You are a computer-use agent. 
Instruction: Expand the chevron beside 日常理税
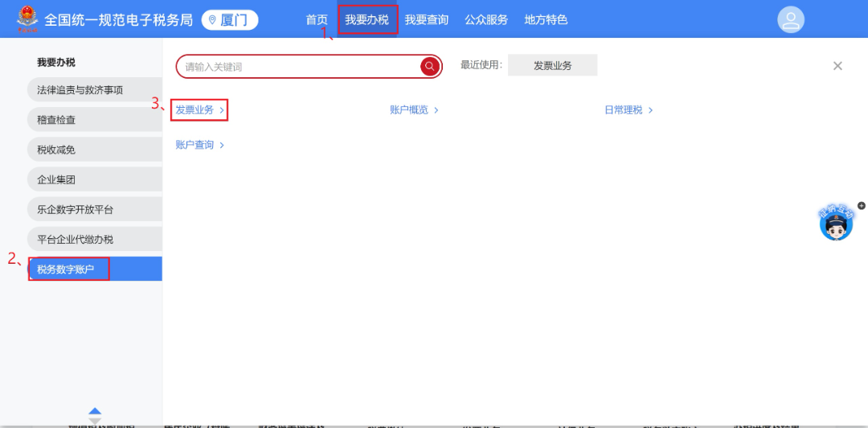(x=650, y=110)
